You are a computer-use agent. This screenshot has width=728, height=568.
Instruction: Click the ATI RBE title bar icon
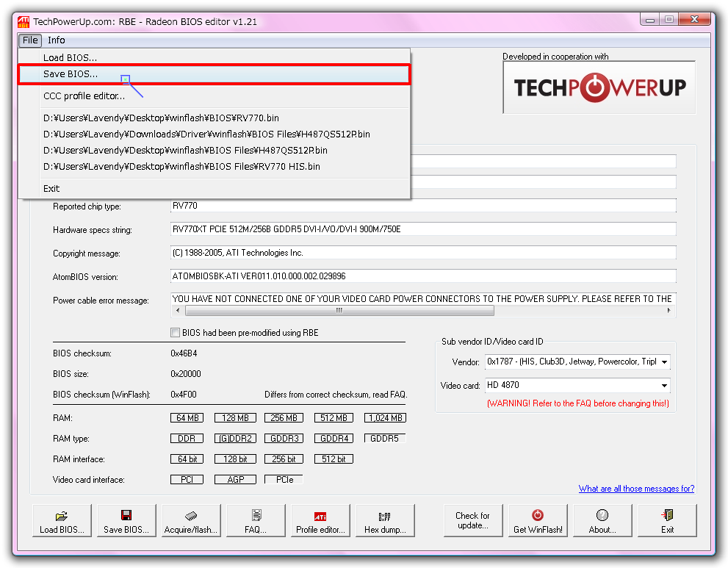24,22
